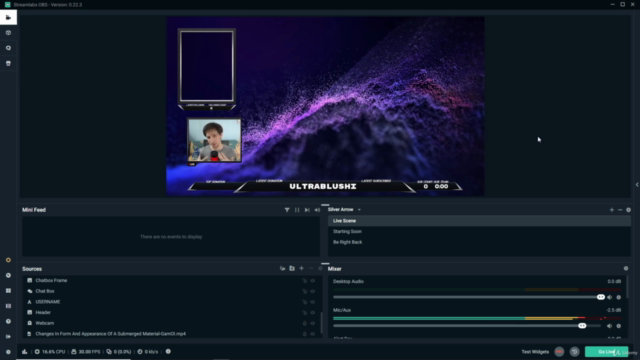Pause the Mini Feed alert queue
Screen dimensions: 640x360
click(x=297, y=210)
